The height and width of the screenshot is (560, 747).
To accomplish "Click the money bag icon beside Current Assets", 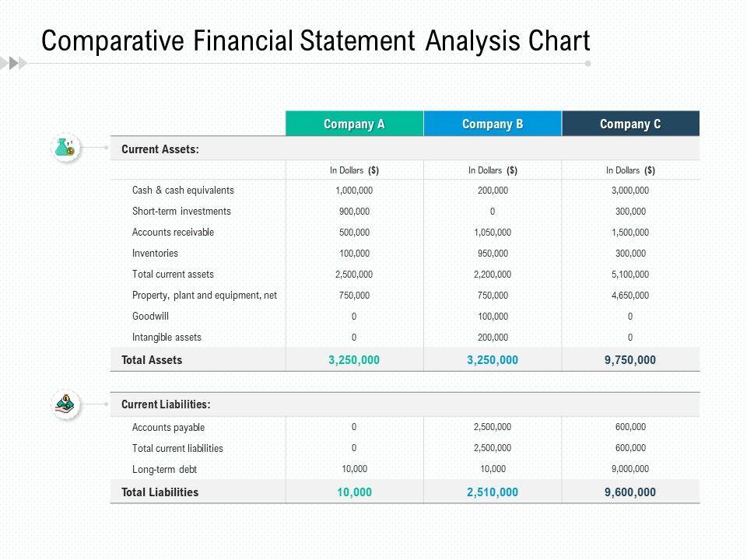I will tap(65, 147).
